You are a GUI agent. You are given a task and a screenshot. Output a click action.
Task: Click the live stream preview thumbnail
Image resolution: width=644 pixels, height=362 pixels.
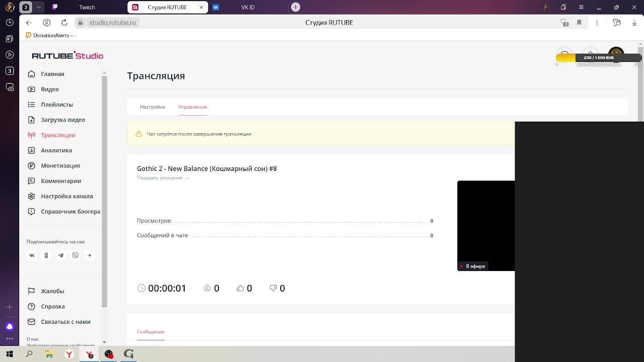pos(486,225)
